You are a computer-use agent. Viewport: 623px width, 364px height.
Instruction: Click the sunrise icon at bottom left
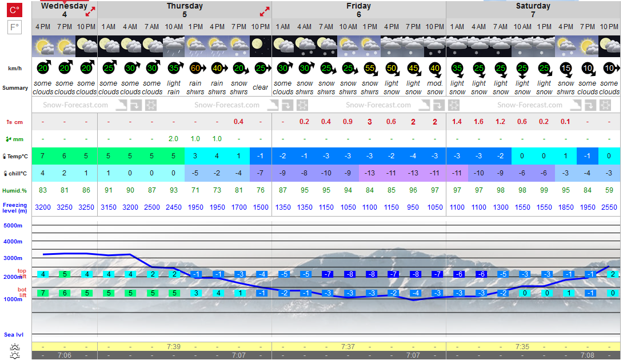pyautogui.click(x=15, y=347)
